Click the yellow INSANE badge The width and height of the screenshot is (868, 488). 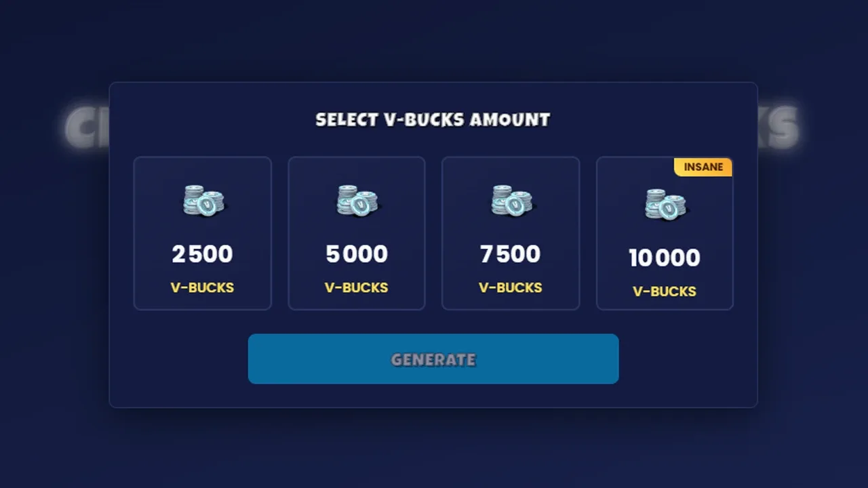[x=703, y=167]
